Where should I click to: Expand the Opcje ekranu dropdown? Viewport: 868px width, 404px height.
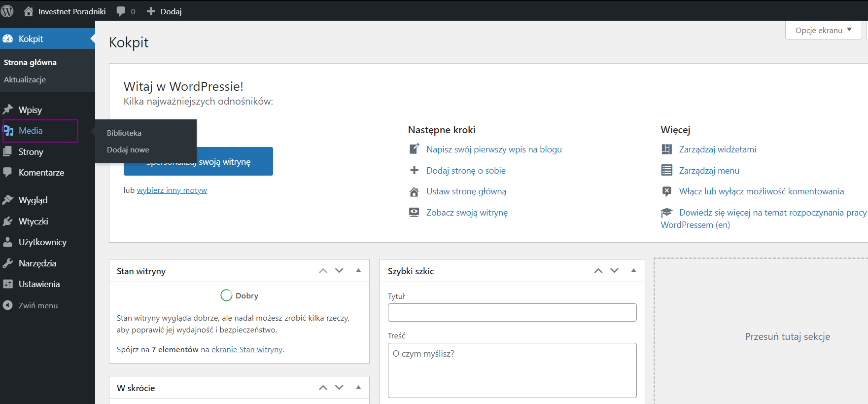pos(823,31)
